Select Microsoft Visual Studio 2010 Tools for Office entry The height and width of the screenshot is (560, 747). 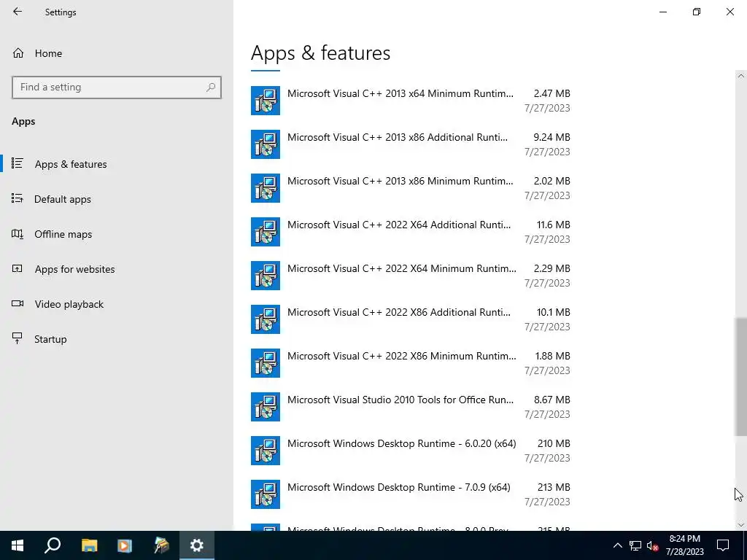coord(411,407)
